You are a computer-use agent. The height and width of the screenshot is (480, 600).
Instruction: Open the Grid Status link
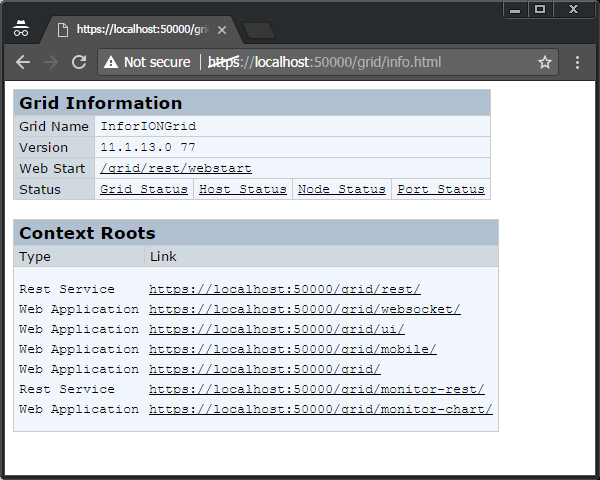[x=143, y=190]
